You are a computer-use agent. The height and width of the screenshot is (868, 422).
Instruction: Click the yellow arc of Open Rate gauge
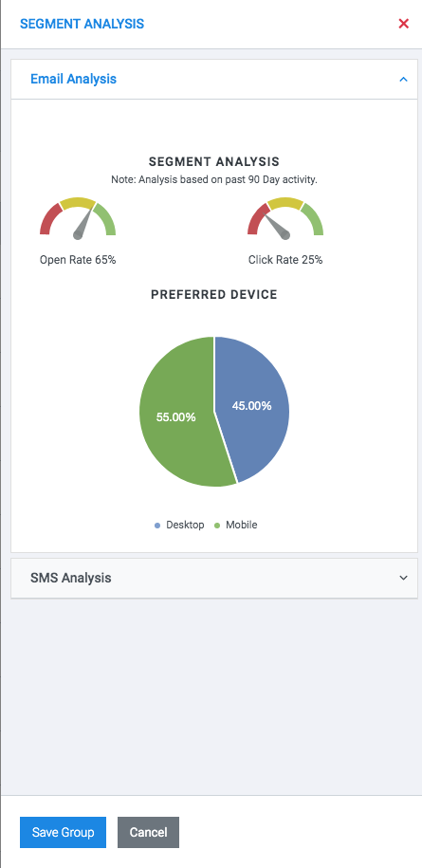(78, 203)
